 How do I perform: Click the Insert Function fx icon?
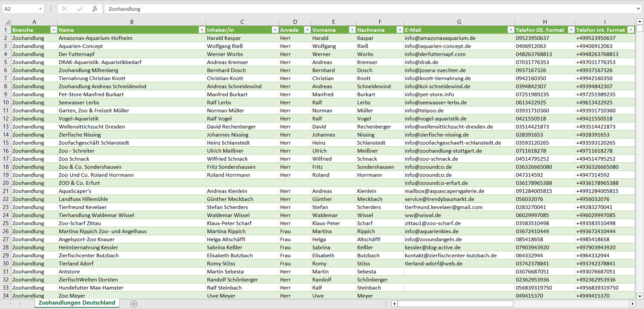pyautogui.click(x=94, y=9)
